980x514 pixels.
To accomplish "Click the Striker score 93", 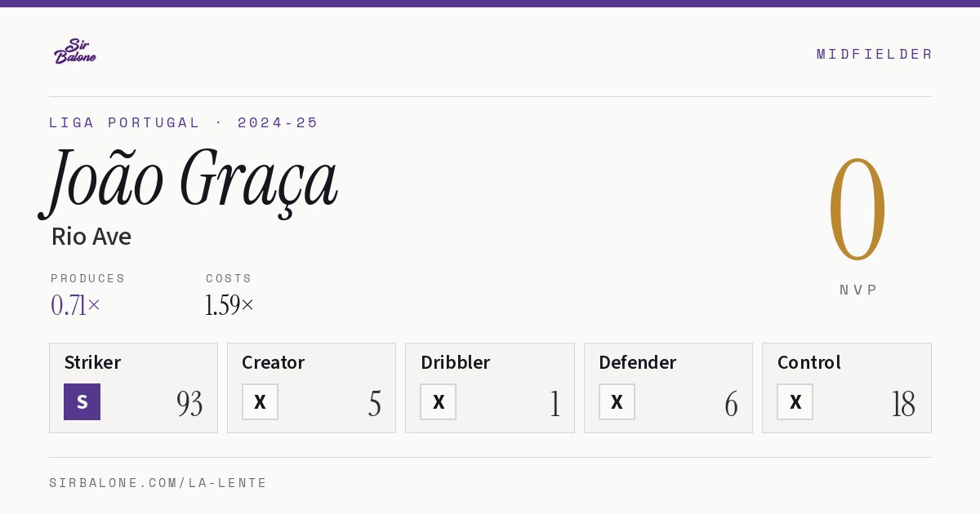I will 189,404.
